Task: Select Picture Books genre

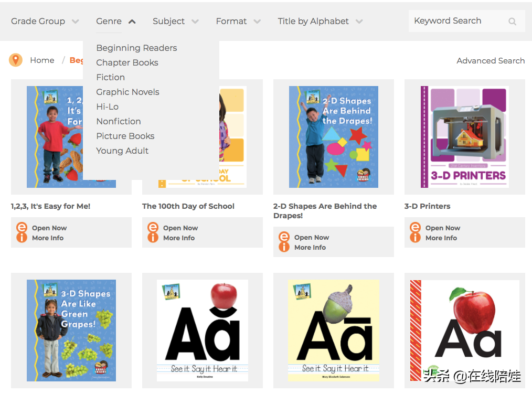Action: pyautogui.click(x=125, y=136)
